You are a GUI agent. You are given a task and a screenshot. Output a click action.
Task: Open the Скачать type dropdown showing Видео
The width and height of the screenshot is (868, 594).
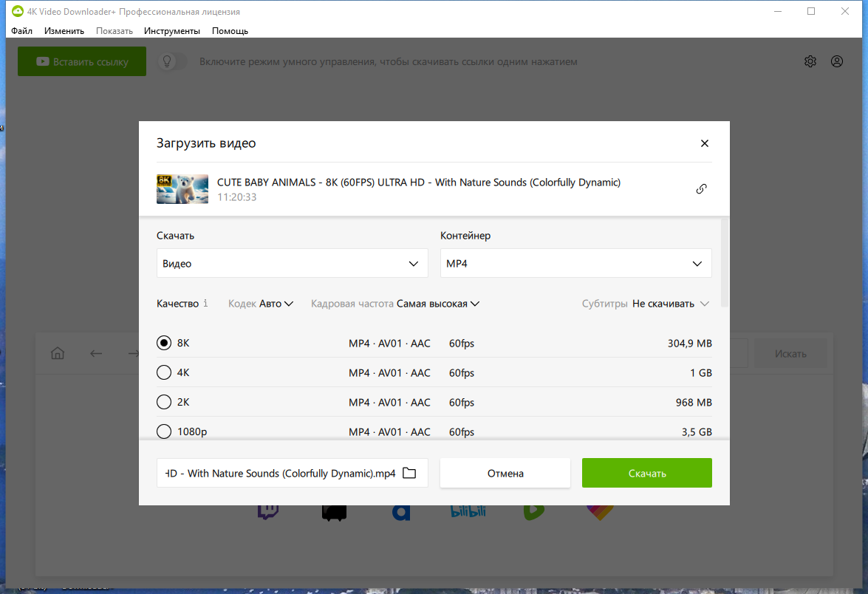(x=293, y=263)
